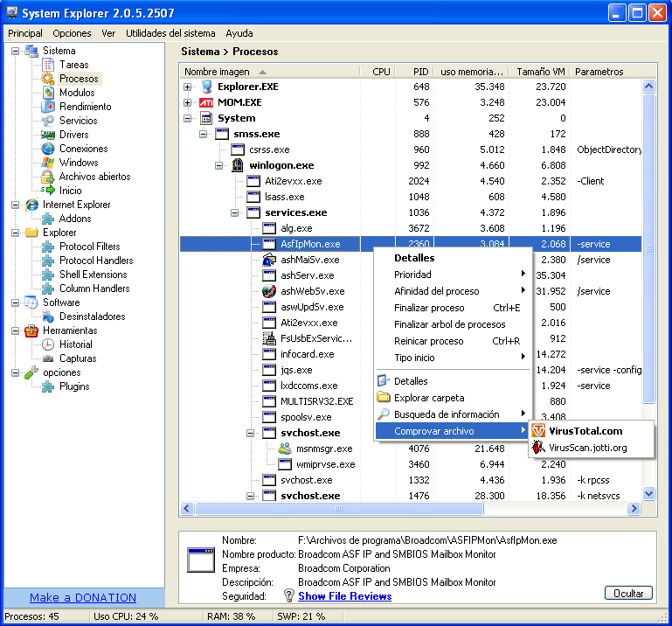Collapse the Sistema tree node

(16, 51)
